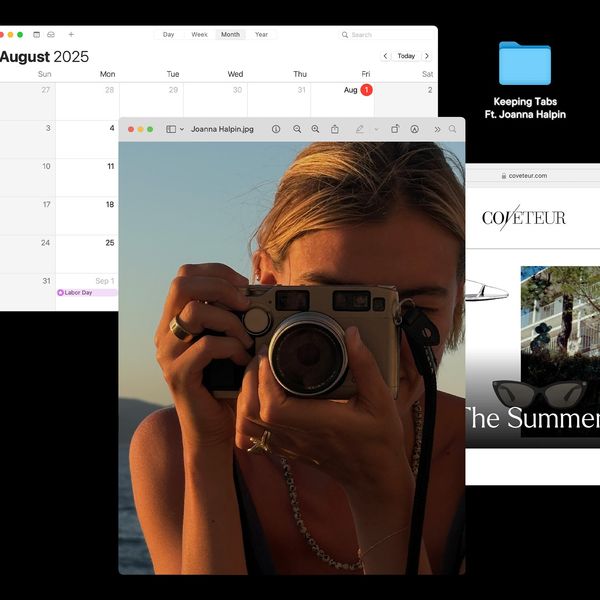
Task: Zoom out of Joanna Halpin.jpg
Action: coord(297,129)
